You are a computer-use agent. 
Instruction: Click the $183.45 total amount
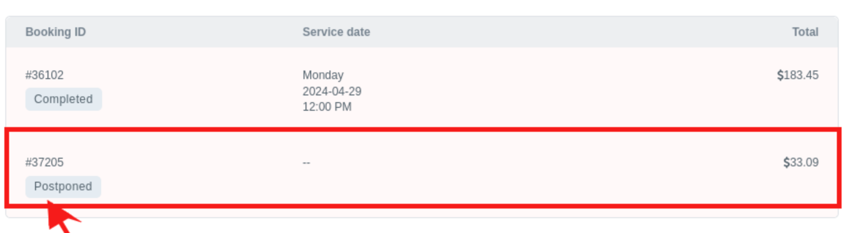pyautogui.click(x=798, y=75)
